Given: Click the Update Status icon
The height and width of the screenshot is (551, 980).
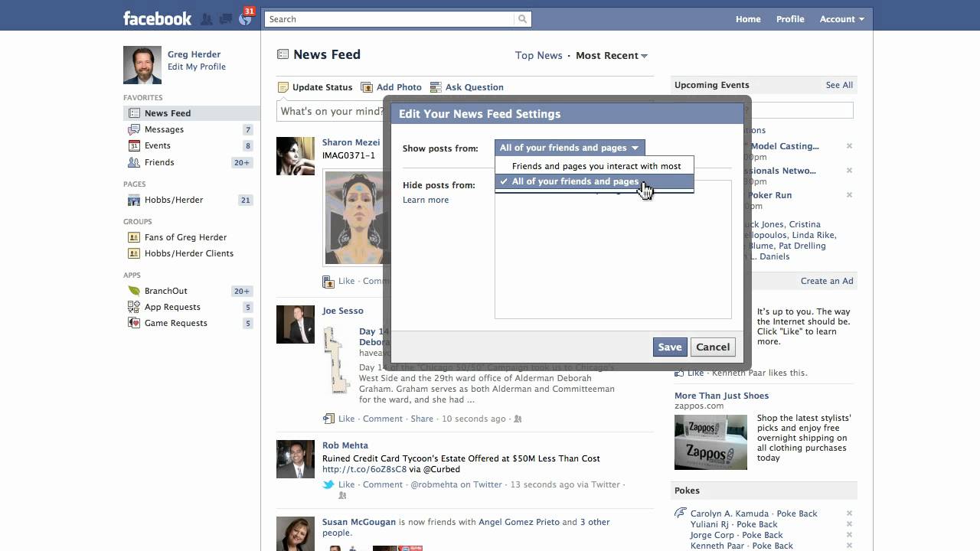Looking at the screenshot, I should pos(283,87).
